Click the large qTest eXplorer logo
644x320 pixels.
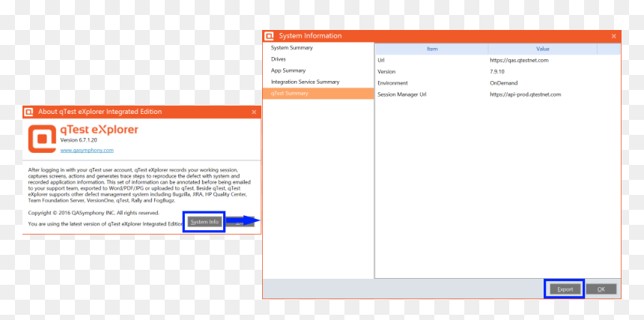(x=42, y=139)
